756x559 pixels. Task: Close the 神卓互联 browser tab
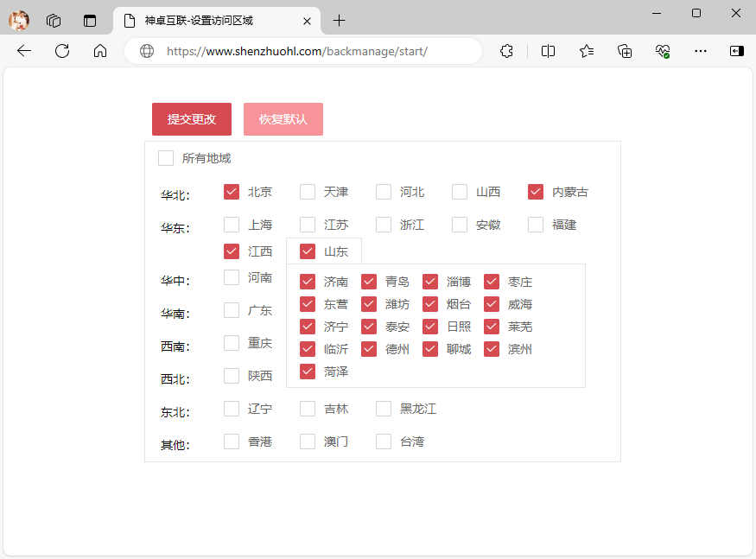(307, 21)
